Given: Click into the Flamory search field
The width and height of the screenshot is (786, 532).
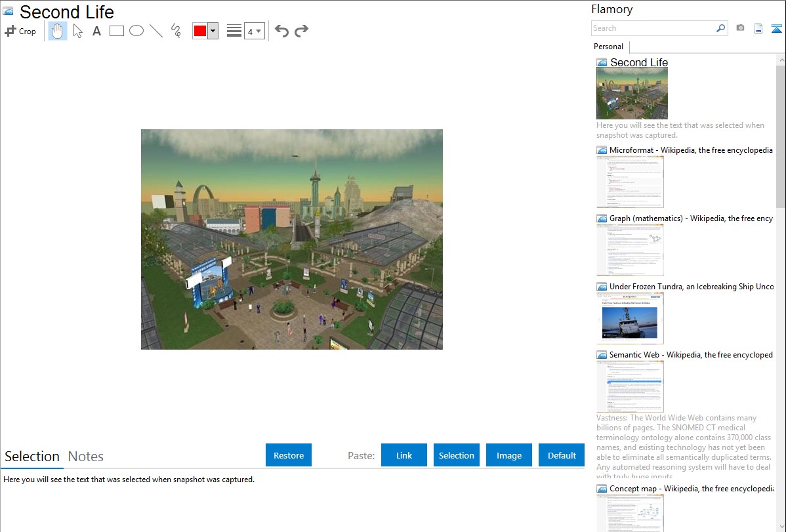Looking at the screenshot, I should coord(653,28).
